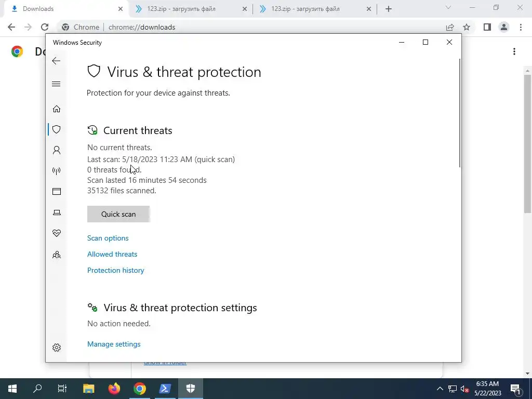
Task: Open a new Chrome tab
Action: [x=389, y=9]
